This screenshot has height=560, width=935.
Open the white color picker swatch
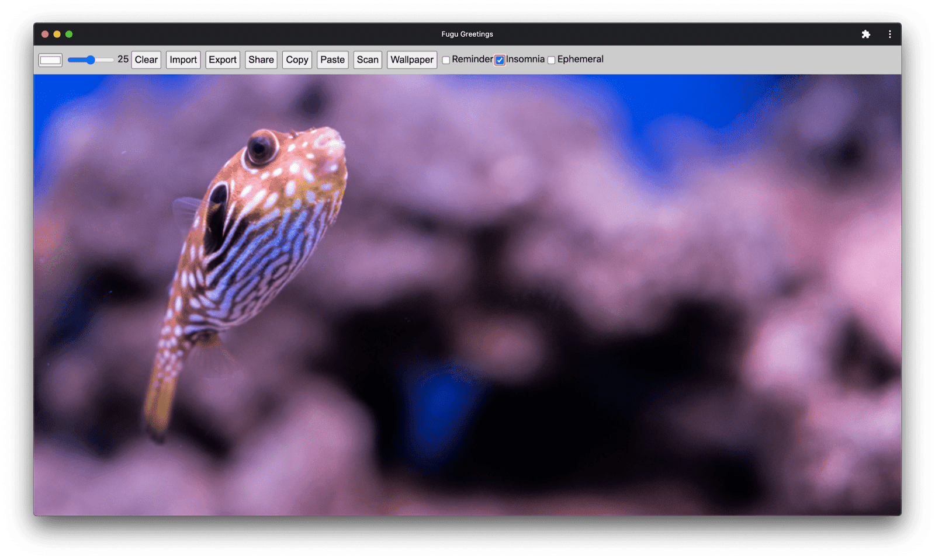[50, 60]
